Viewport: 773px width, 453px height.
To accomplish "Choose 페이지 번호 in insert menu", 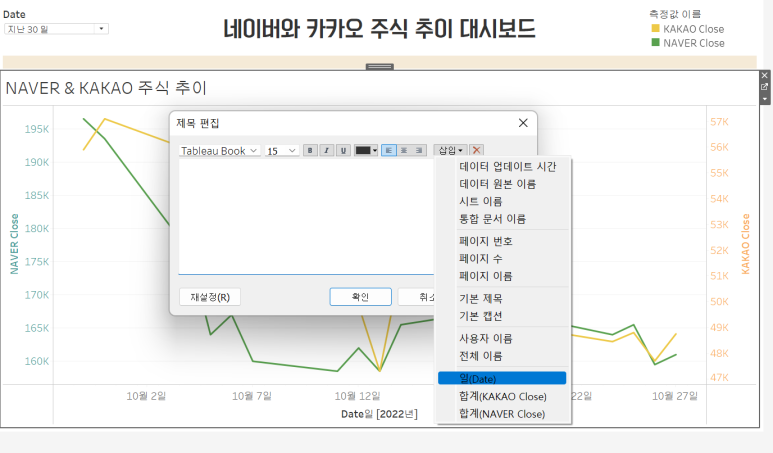I will (x=486, y=241).
